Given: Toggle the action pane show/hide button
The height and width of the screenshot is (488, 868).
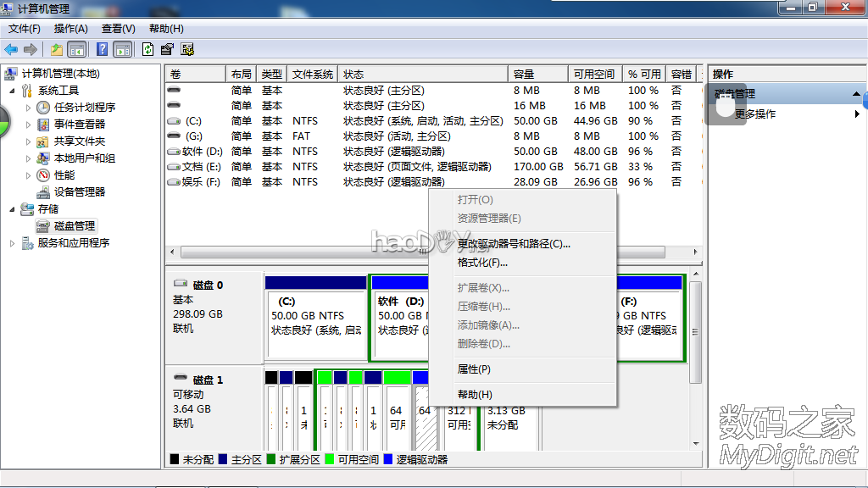Looking at the screenshot, I should tap(123, 49).
